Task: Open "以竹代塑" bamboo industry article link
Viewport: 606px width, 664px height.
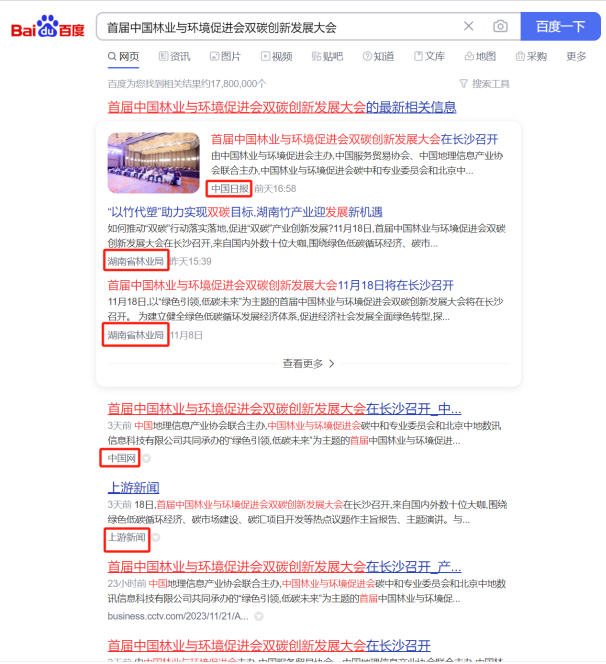Action: (245, 212)
